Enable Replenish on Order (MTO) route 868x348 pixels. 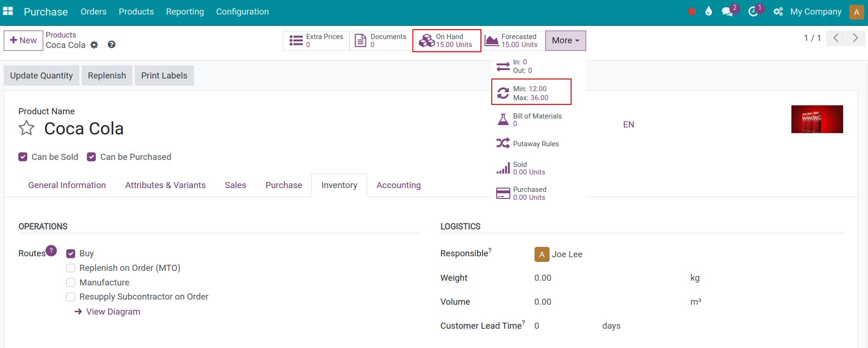pos(70,268)
